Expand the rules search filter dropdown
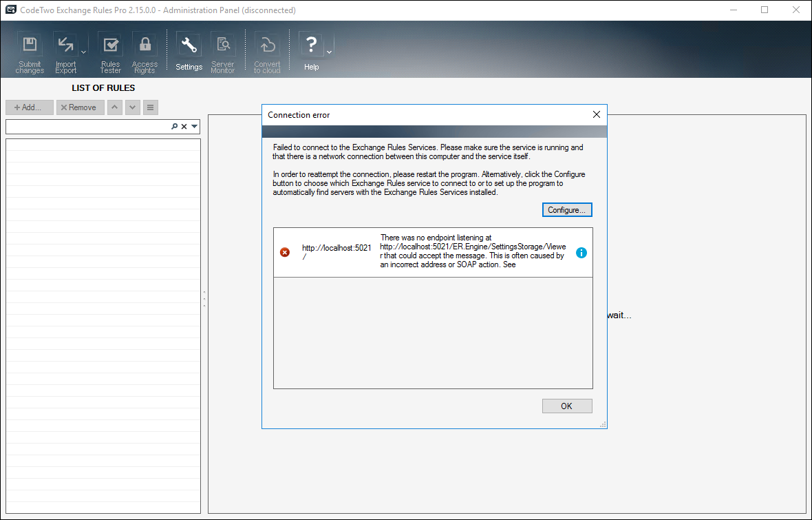Image resolution: width=812 pixels, height=520 pixels. click(194, 127)
